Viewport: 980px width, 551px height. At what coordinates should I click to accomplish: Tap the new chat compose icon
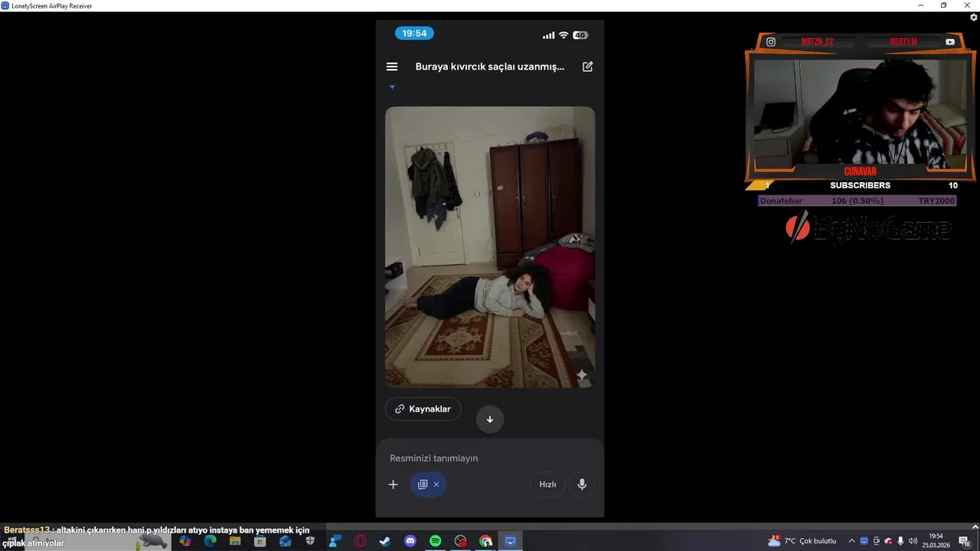pos(588,67)
